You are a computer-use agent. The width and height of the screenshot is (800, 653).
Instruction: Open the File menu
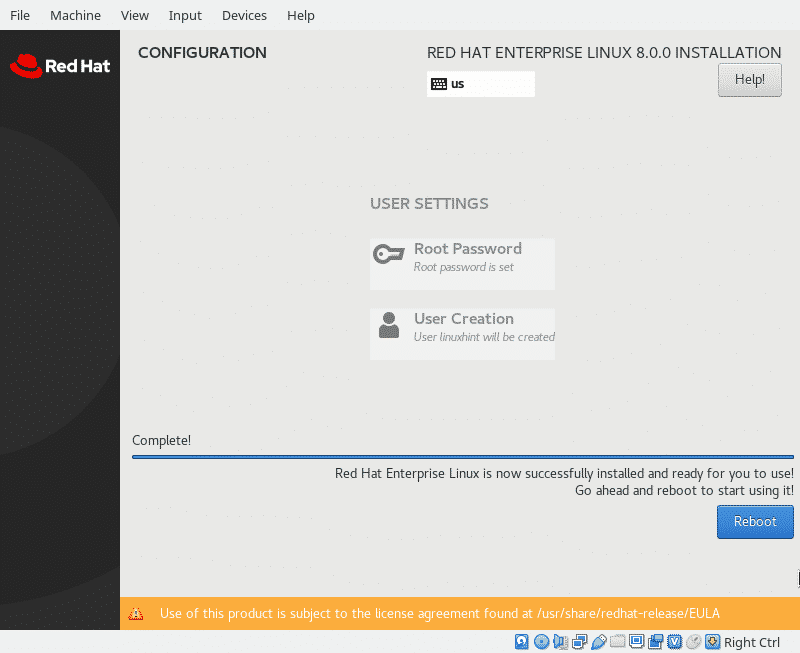coord(20,15)
